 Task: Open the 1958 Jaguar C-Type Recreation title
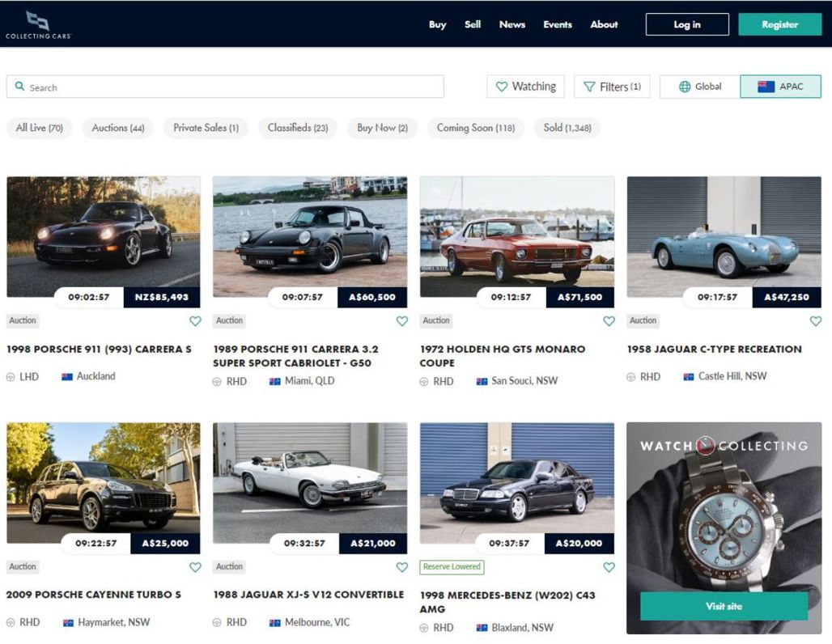714,349
